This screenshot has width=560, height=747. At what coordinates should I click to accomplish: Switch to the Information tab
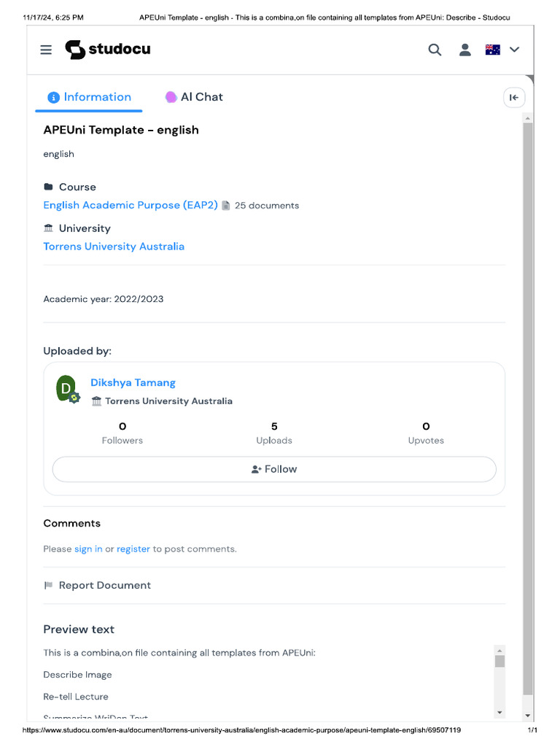pyautogui.click(x=90, y=97)
